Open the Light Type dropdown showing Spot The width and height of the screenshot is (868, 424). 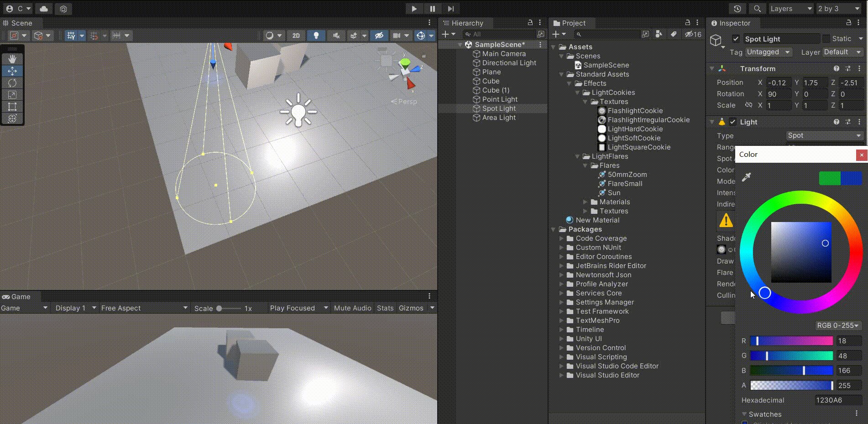tap(824, 135)
